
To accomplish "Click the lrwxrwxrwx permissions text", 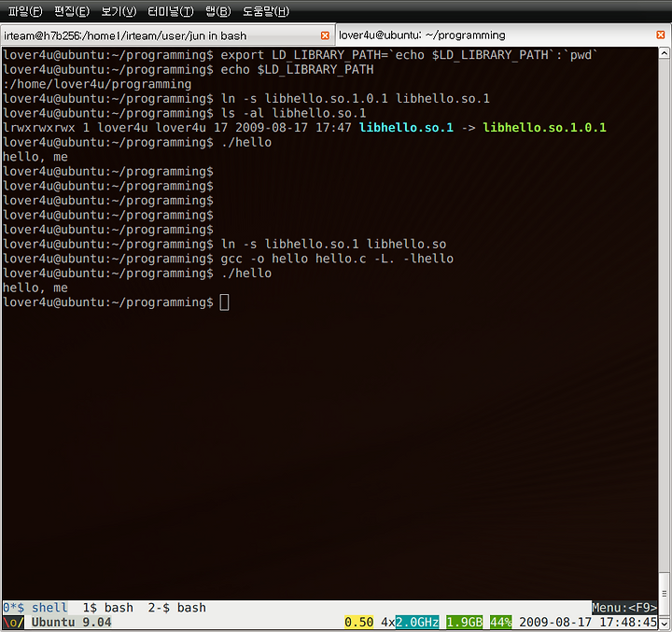I will click(39, 128).
